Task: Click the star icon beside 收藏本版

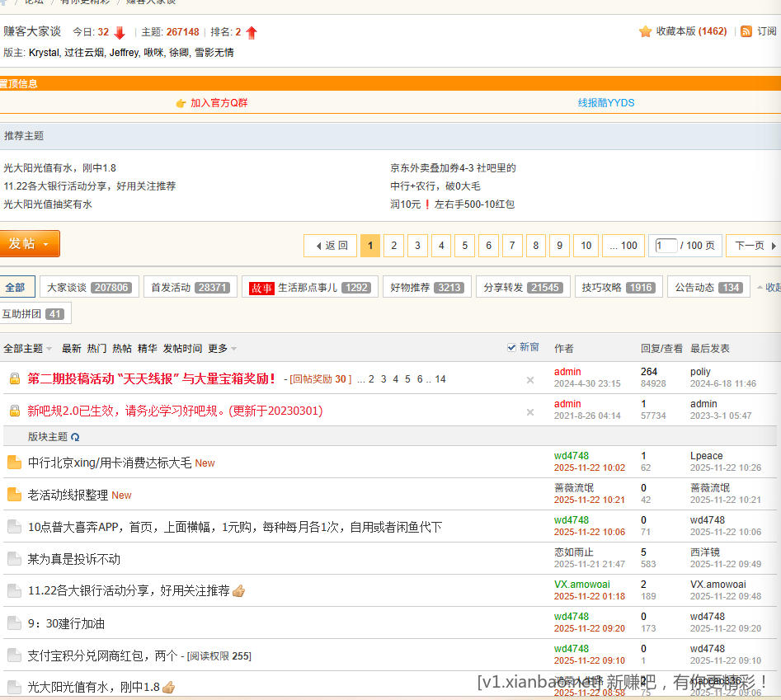Action: (x=645, y=31)
